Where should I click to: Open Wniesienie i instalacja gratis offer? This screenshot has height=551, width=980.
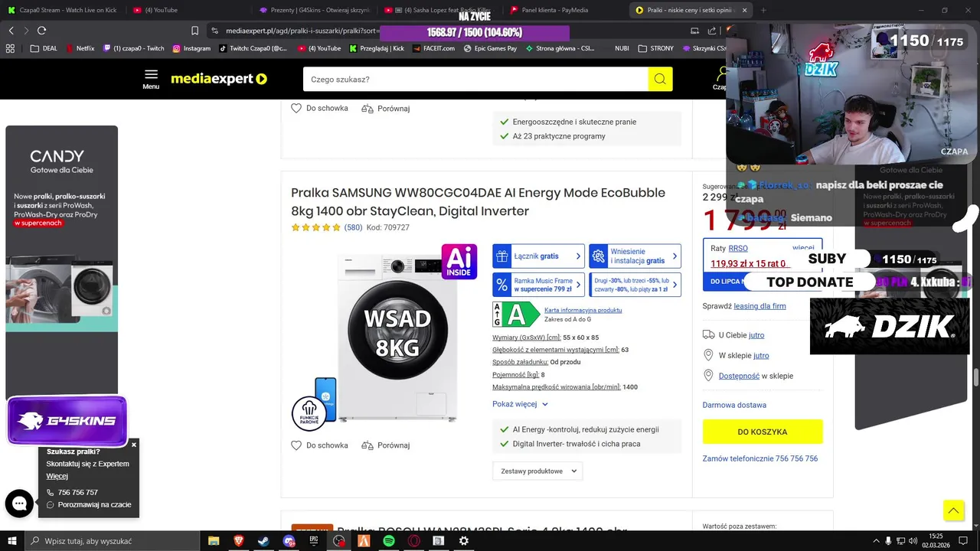pyautogui.click(x=635, y=256)
